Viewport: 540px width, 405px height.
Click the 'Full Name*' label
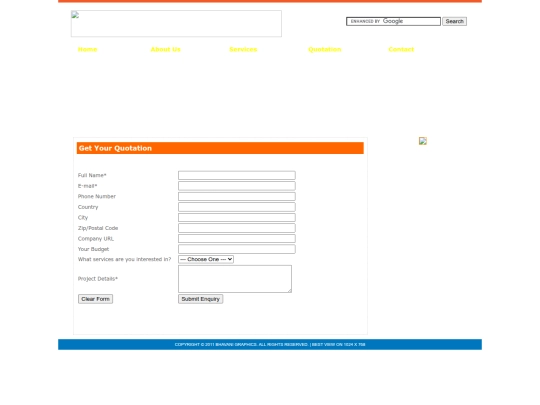pos(92,175)
